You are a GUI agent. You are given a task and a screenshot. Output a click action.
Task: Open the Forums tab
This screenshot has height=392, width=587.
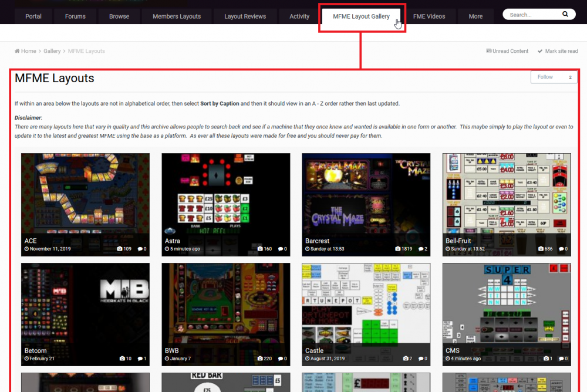click(75, 16)
